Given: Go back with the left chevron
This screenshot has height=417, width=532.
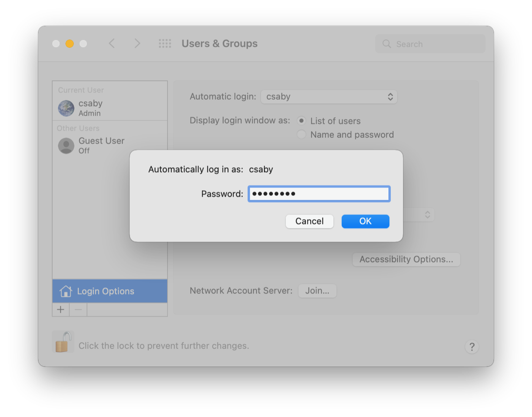Looking at the screenshot, I should [112, 43].
